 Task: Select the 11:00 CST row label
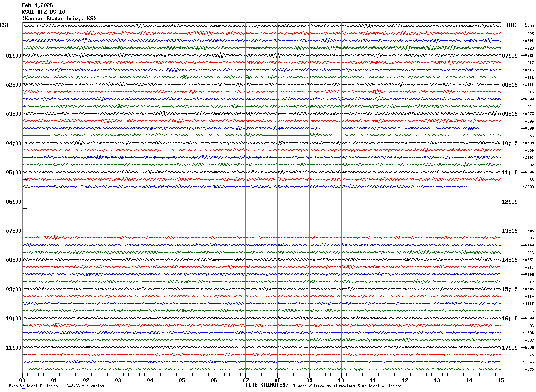pyautogui.click(x=13, y=348)
